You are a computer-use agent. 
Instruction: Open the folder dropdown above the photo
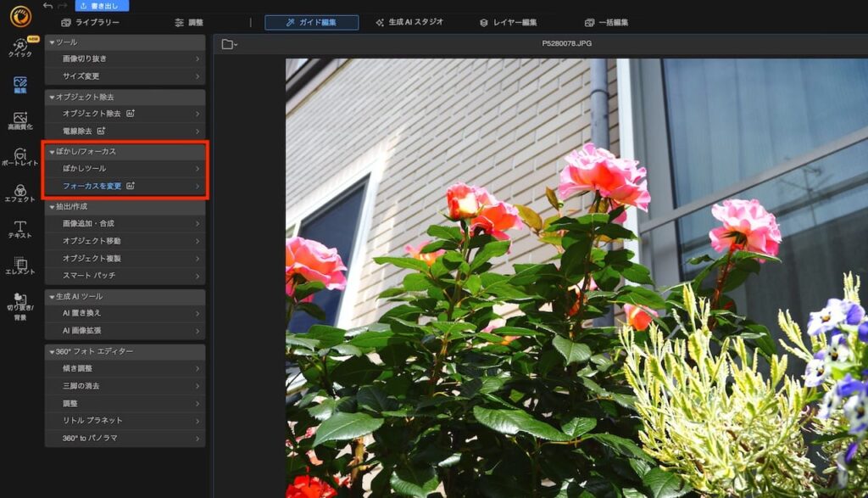pyautogui.click(x=229, y=44)
